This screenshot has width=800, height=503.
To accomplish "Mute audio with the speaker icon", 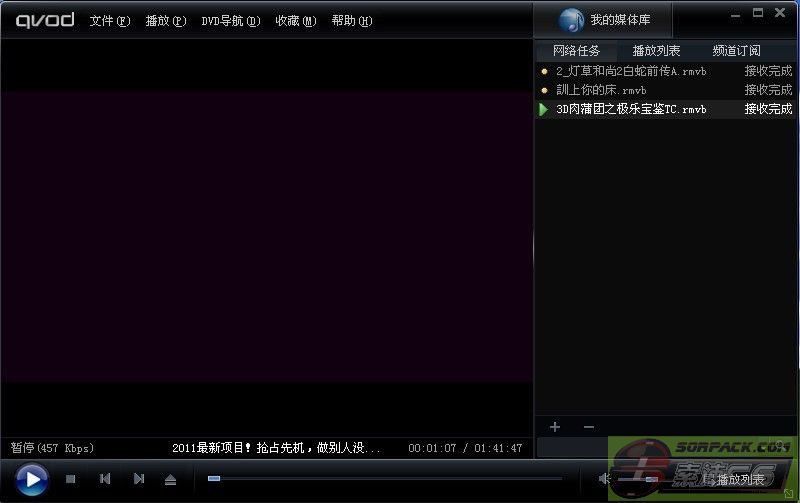I will click(604, 480).
